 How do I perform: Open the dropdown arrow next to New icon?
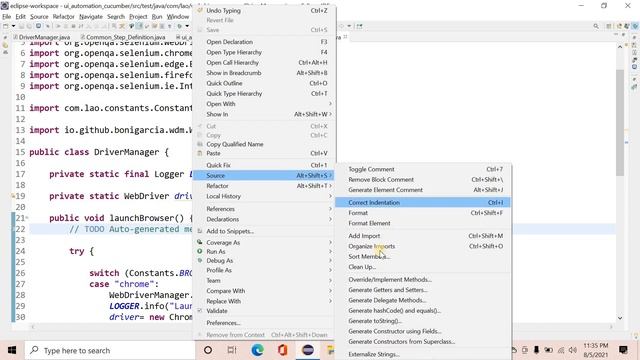point(13,26)
